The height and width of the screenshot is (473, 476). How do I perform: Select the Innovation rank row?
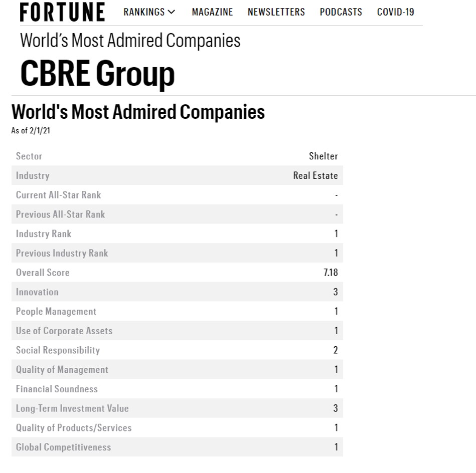[176, 292]
